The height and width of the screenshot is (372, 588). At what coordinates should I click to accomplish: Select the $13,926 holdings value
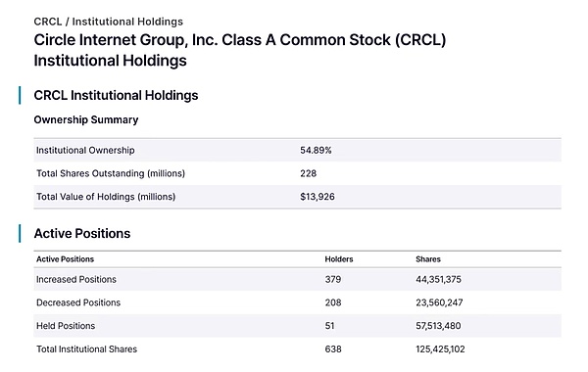[x=318, y=197]
